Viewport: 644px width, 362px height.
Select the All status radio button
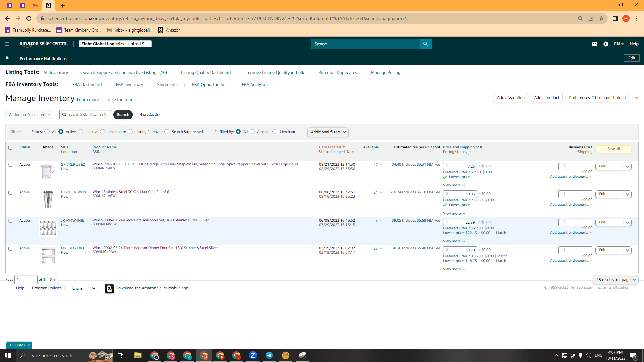coord(47,132)
